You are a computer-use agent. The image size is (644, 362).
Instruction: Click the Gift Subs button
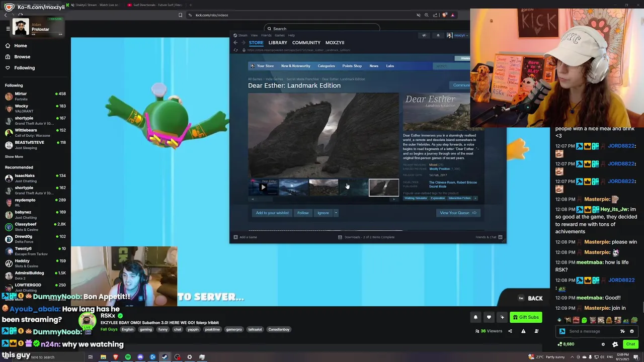[525, 317]
